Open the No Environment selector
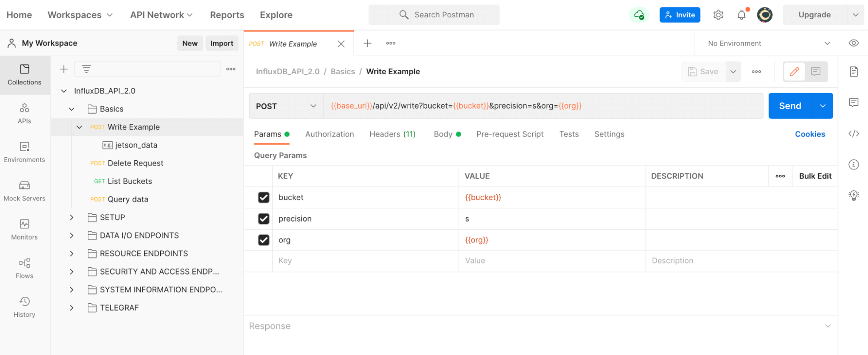The width and height of the screenshot is (868, 355). [768, 43]
